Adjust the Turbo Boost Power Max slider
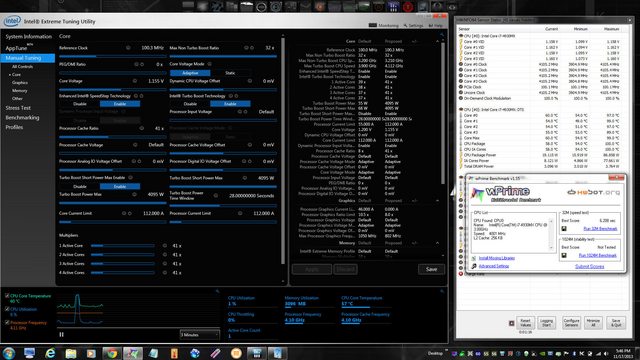Image resolution: width=640 pixels, height=360 pixels. tap(113, 202)
